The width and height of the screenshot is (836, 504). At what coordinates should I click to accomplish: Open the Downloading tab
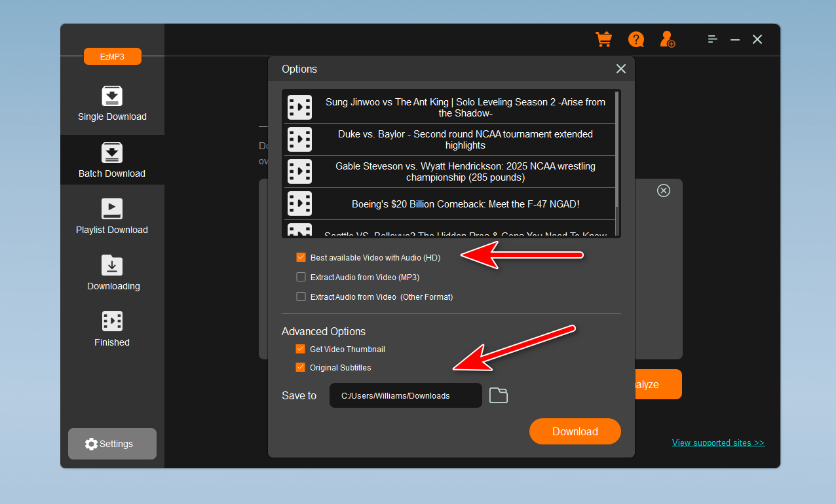(112, 273)
